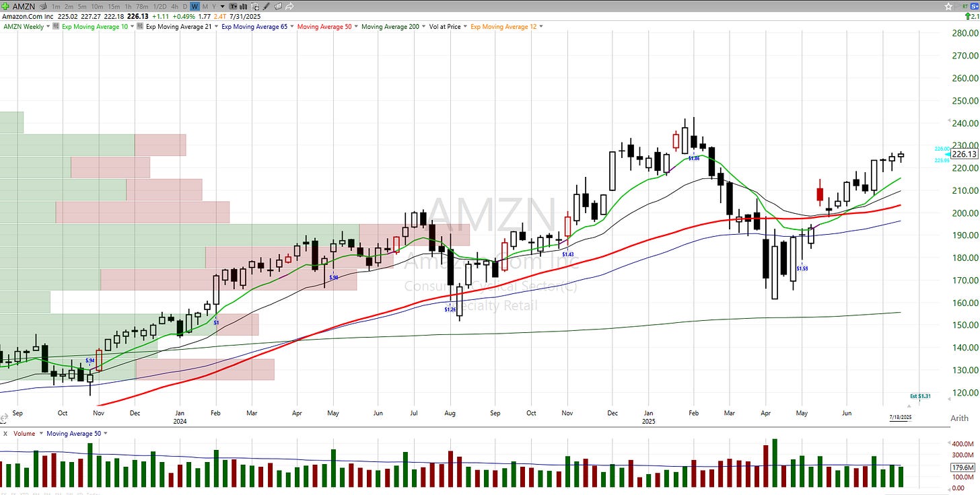Open Moving Average 200 dropdown arrow

click(423, 26)
